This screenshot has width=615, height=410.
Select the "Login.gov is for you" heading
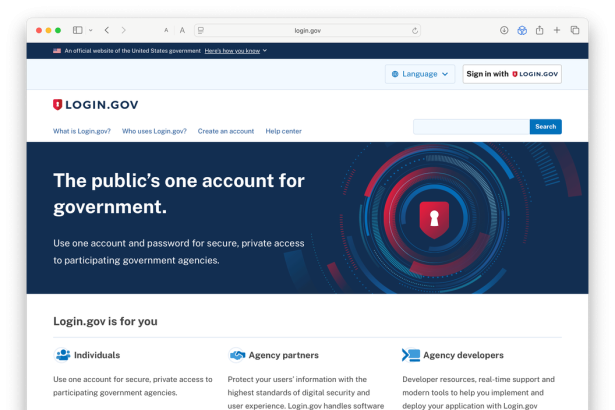click(105, 321)
